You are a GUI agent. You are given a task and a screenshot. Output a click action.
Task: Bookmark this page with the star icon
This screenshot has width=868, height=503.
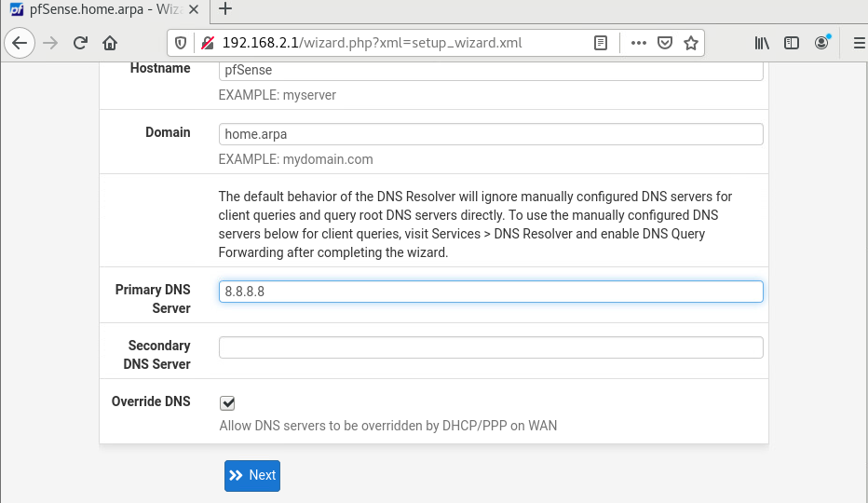point(691,43)
